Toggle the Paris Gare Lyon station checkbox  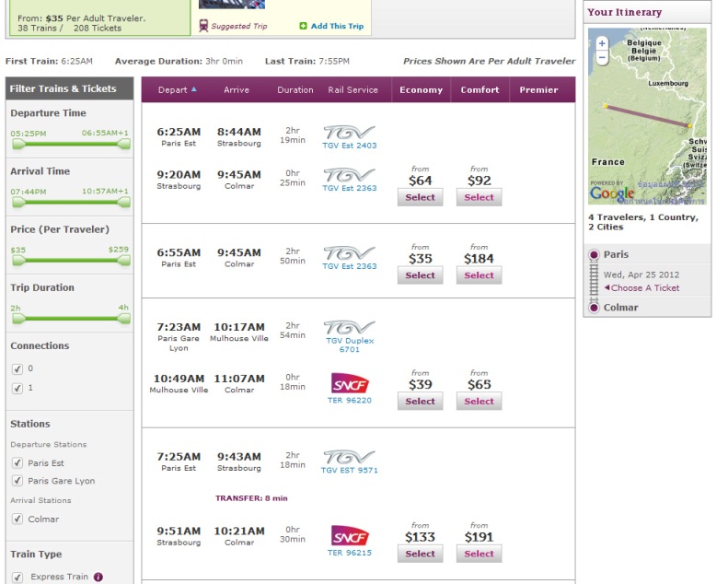tap(17, 481)
